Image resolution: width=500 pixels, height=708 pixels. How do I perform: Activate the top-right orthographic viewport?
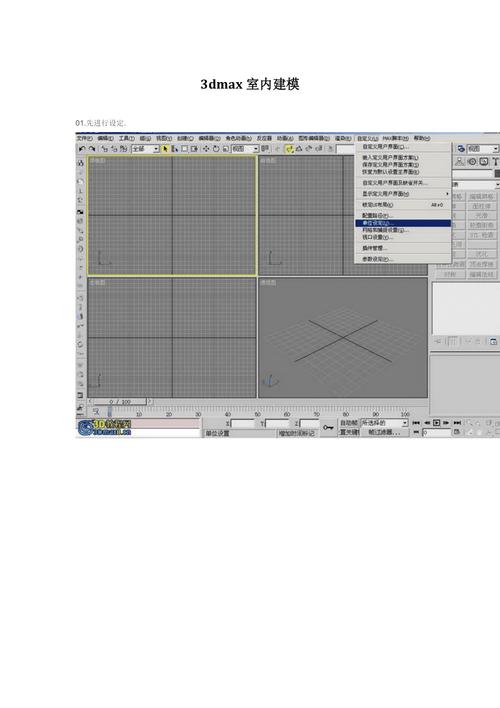tap(307, 215)
